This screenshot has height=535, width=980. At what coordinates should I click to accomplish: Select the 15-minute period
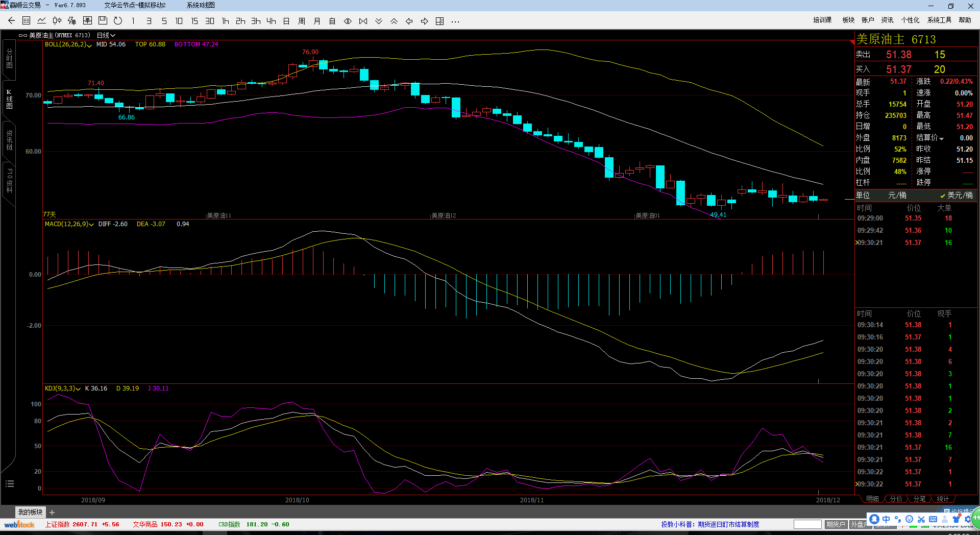(x=194, y=21)
